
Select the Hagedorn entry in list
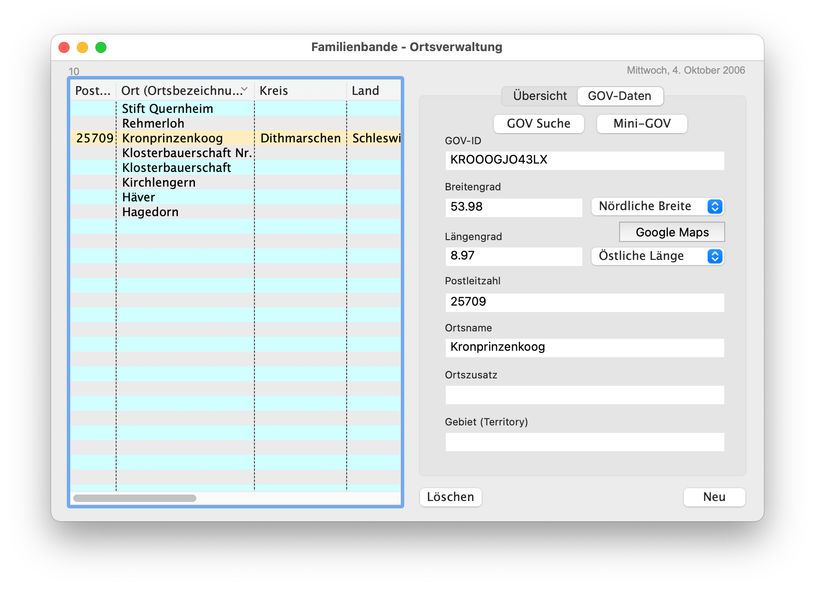[150, 212]
